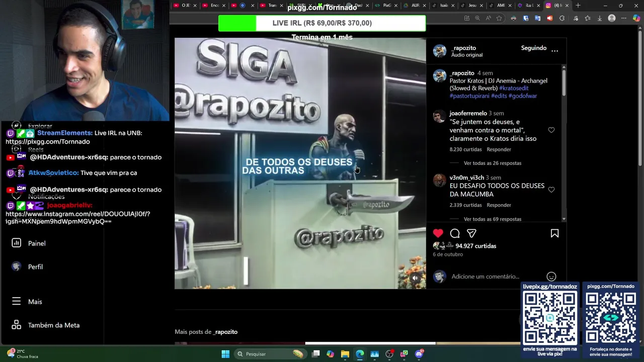This screenshot has height=362, width=644.
Task: Switch to the Encc YouTube tab
Action: coord(213,6)
